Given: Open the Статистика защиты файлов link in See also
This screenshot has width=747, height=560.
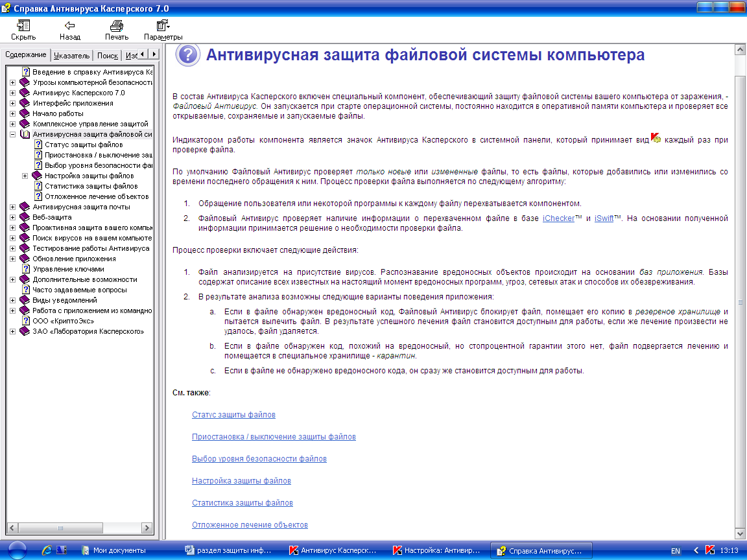Looking at the screenshot, I should (243, 503).
